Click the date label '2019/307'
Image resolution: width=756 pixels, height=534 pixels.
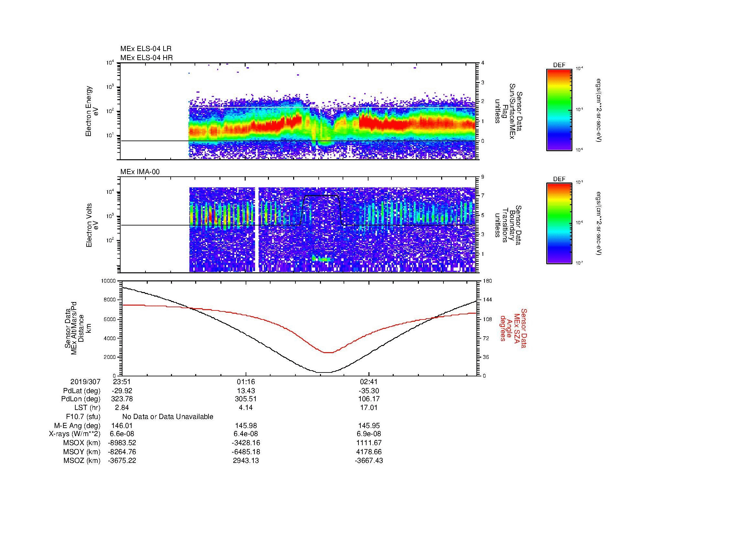tap(85, 382)
